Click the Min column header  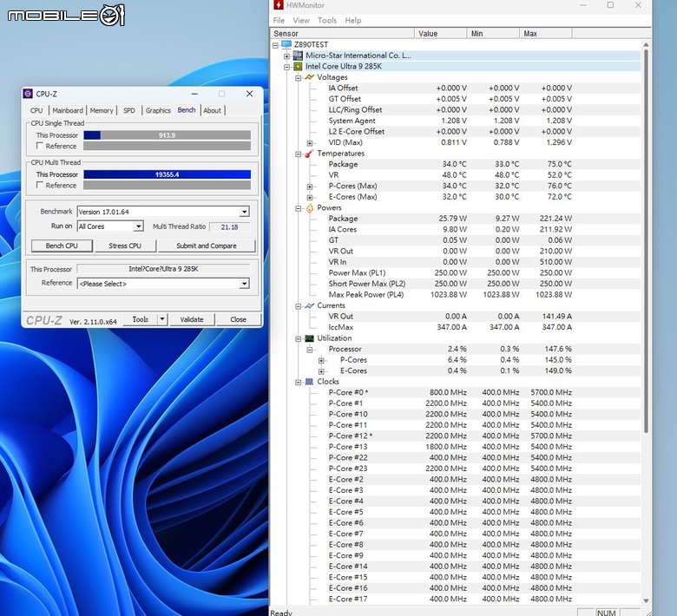[494, 33]
